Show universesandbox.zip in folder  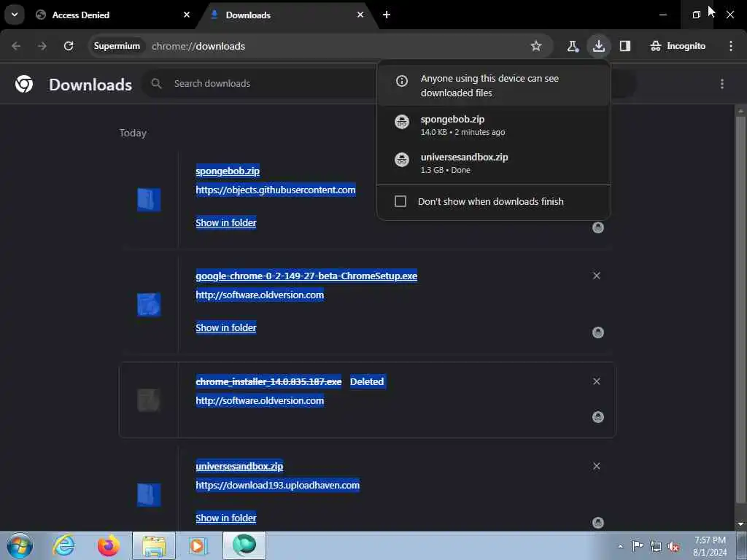point(226,518)
